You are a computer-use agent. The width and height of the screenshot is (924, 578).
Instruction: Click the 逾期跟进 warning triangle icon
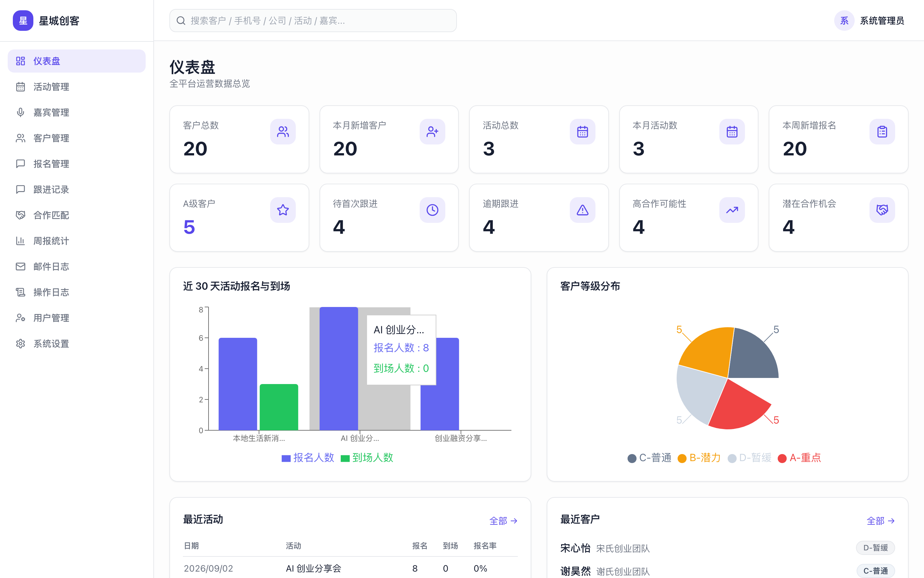[582, 210]
